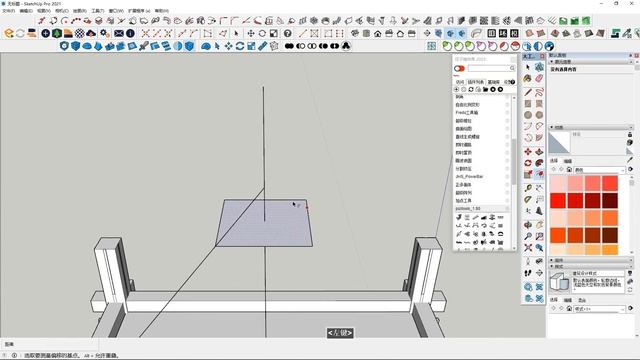Open the details arrow next to materials dropdown
The image size is (640, 360).
631,169
